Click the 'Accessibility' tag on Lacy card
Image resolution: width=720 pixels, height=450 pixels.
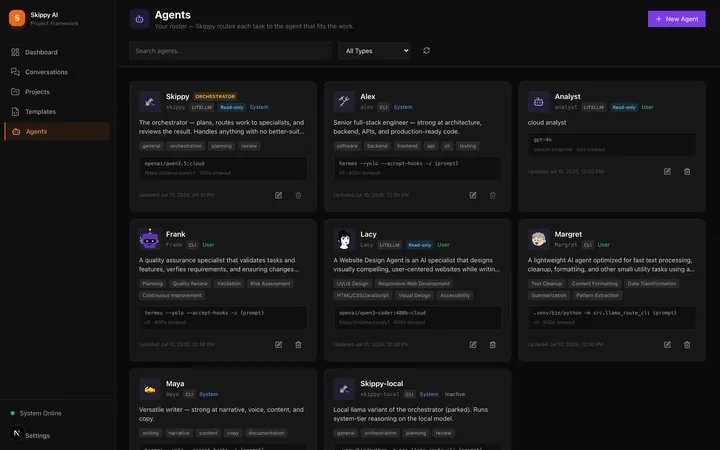click(x=455, y=295)
